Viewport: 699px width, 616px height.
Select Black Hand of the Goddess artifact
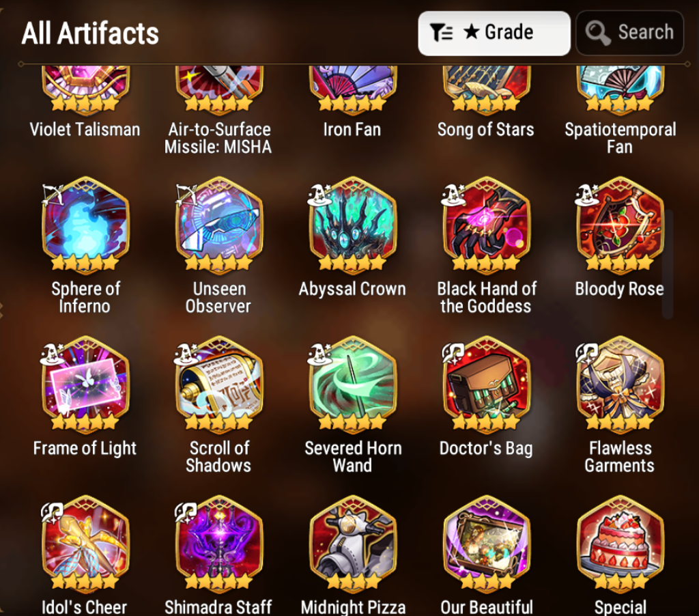486,225
